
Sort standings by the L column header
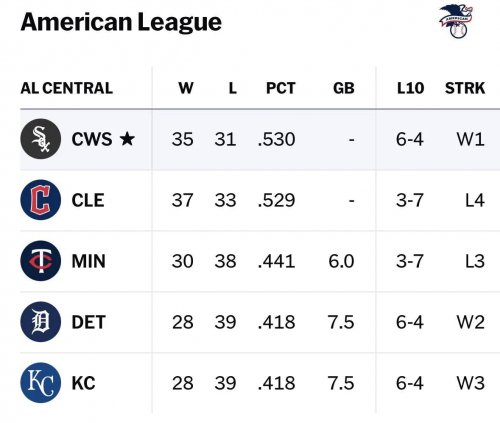click(x=232, y=88)
